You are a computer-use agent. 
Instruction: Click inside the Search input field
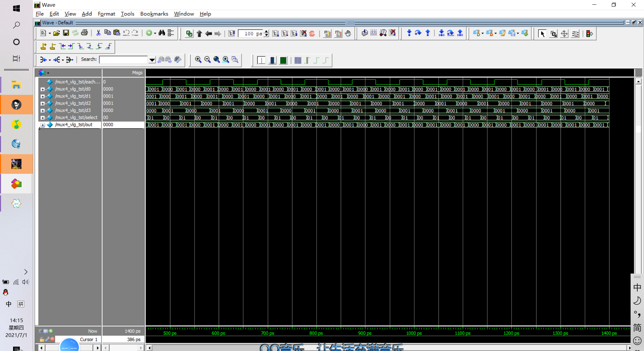click(123, 60)
